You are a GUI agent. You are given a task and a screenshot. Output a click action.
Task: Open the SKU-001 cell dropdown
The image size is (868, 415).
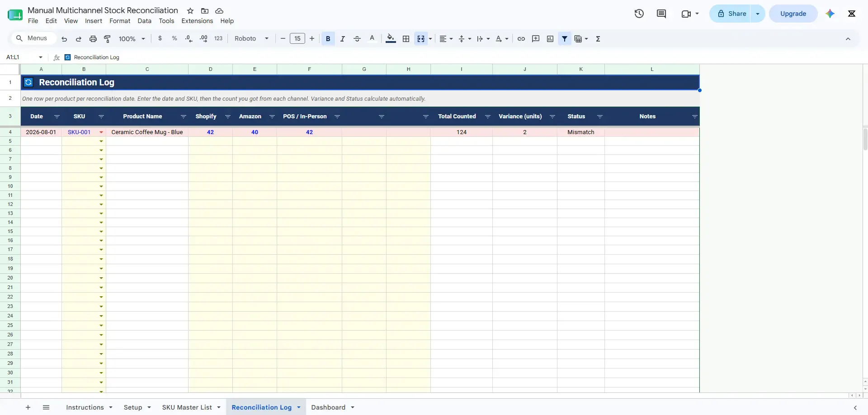tap(101, 132)
